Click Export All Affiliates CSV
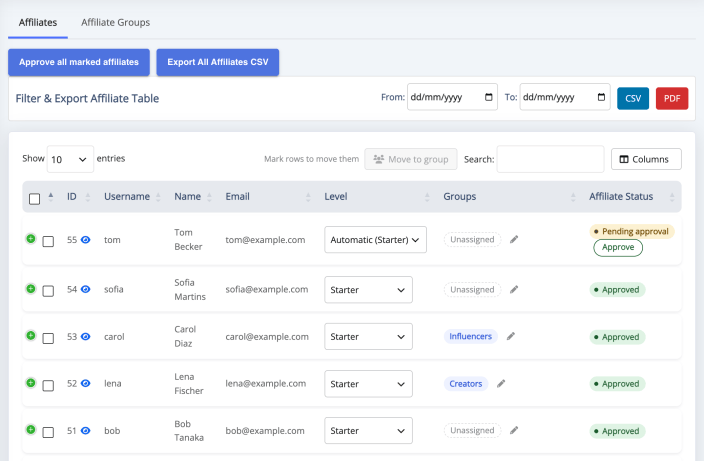Viewport: 704px width, 461px height. 218,62
